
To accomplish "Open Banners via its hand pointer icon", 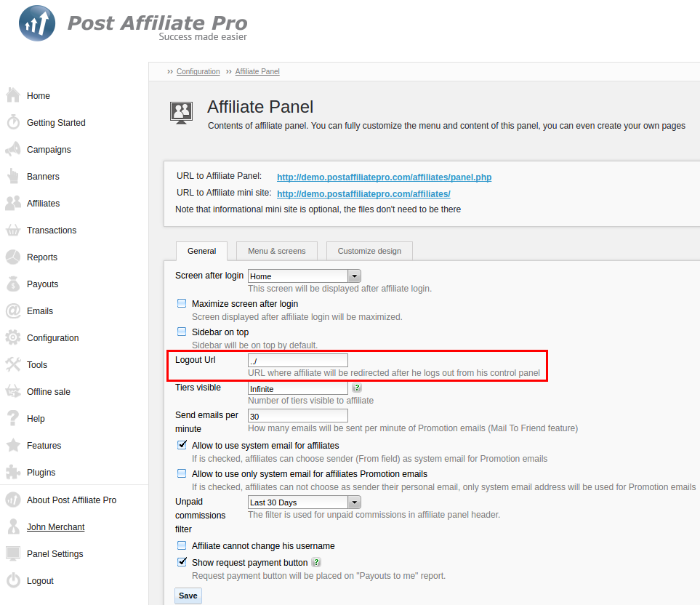I will 13,177.
